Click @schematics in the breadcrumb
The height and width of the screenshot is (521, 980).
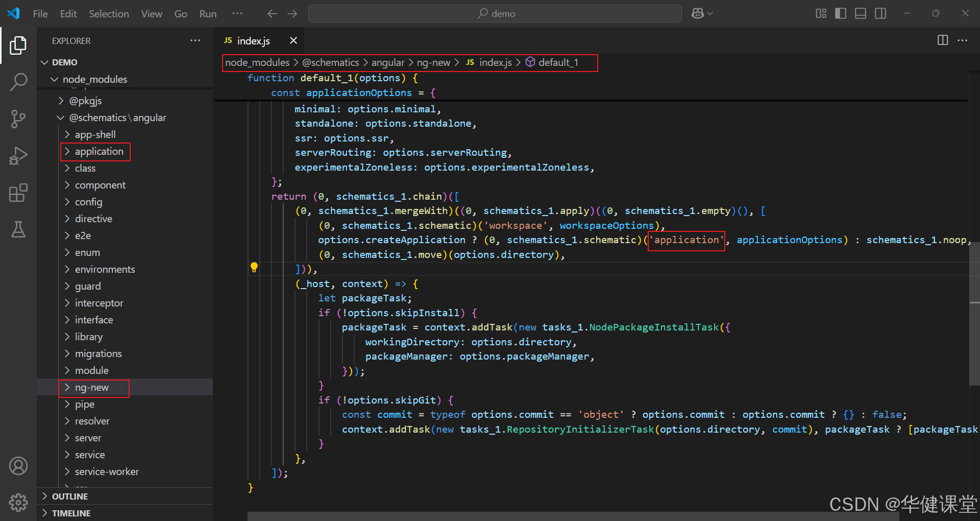(331, 62)
